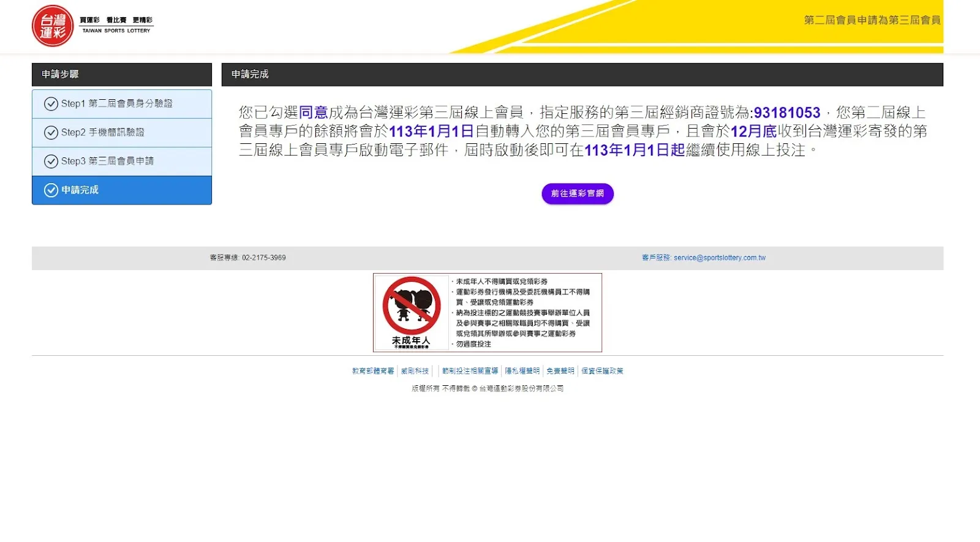The image size is (980, 542).
Task: Click the 第二屆會員申請為第三屆會員 banner title
Action: [872, 20]
